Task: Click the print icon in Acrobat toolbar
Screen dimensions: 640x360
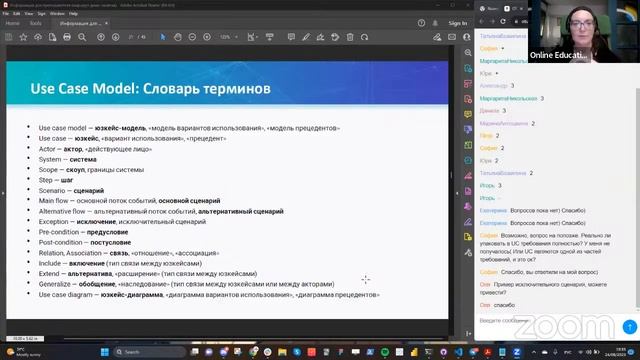Action: point(67,37)
